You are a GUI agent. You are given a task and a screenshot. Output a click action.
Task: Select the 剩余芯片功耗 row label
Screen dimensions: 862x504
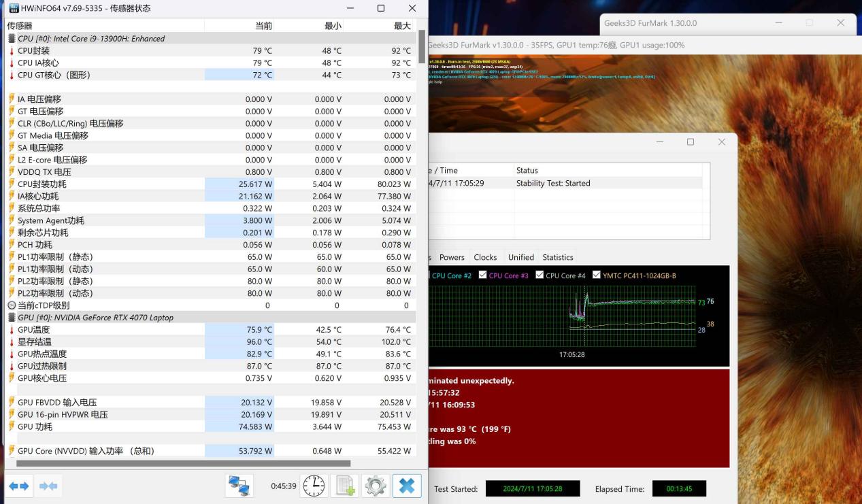(43, 233)
